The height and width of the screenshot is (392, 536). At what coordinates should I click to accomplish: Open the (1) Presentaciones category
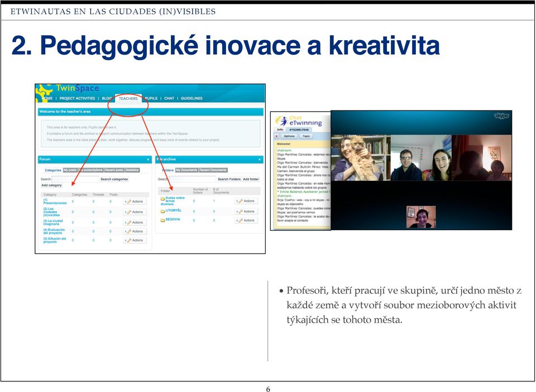point(55,202)
